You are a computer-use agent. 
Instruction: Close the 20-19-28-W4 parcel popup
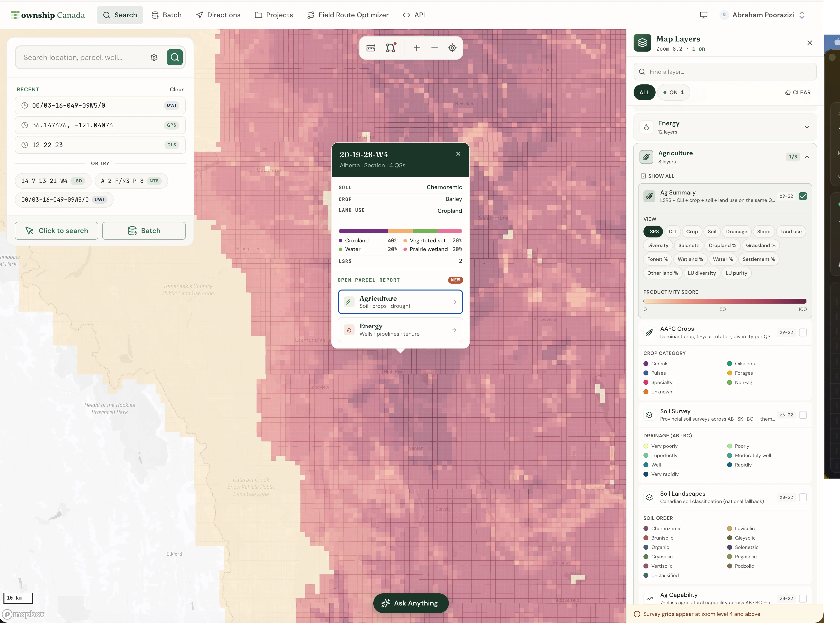(x=458, y=154)
